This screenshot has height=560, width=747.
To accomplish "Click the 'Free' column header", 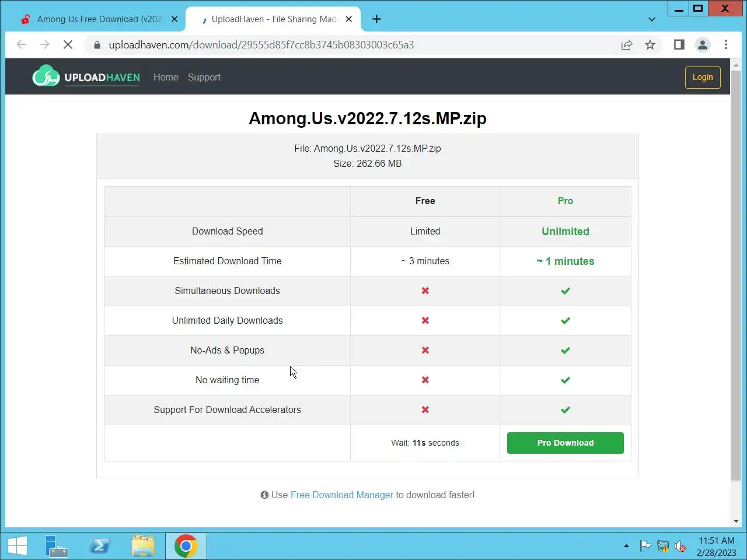I will coord(425,201).
